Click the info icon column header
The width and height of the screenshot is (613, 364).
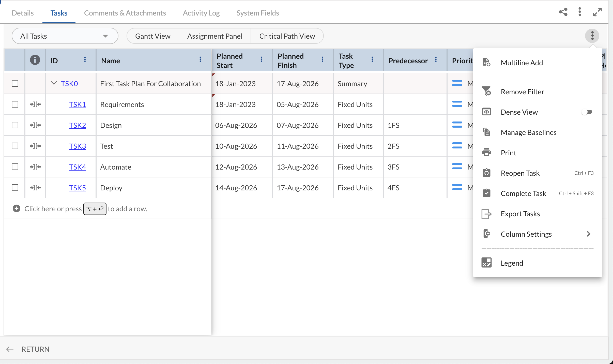point(35,60)
